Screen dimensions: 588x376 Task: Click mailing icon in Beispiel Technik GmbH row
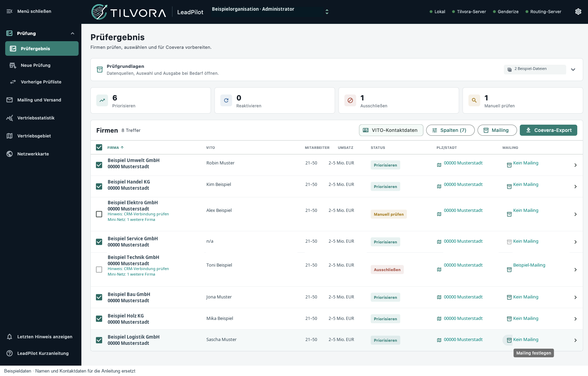[x=509, y=270]
